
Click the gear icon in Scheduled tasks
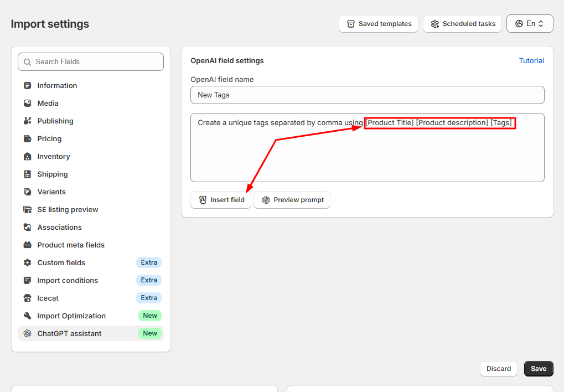click(435, 24)
